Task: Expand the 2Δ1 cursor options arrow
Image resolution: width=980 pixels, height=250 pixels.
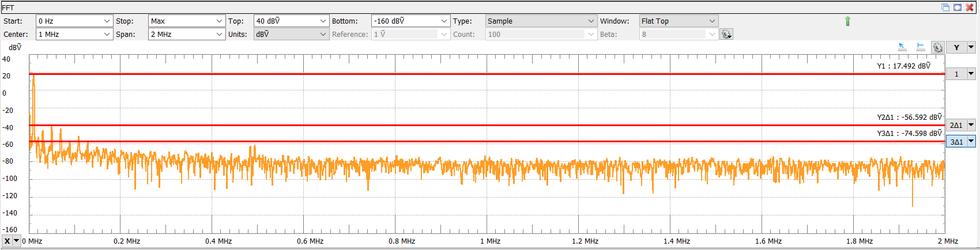Action: click(971, 125)
